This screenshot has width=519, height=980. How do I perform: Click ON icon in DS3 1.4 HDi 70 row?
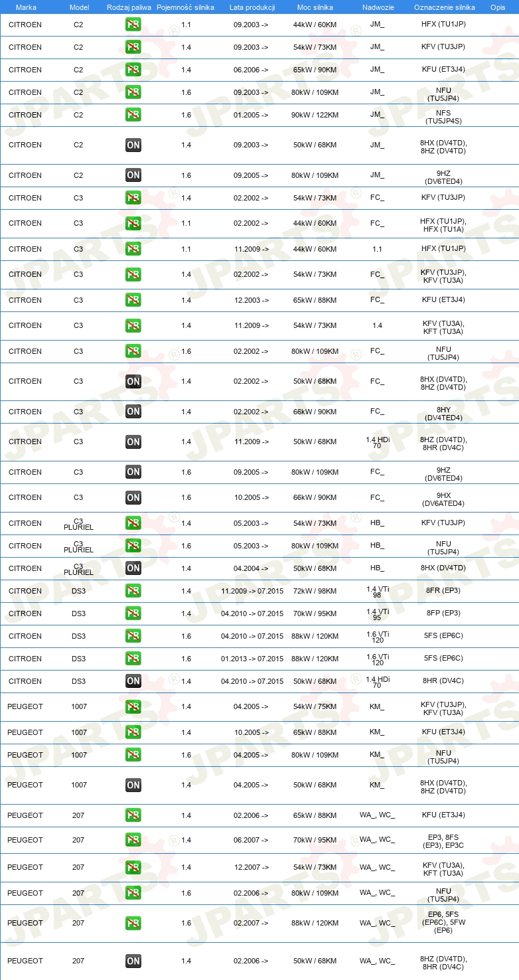[133, 681]
